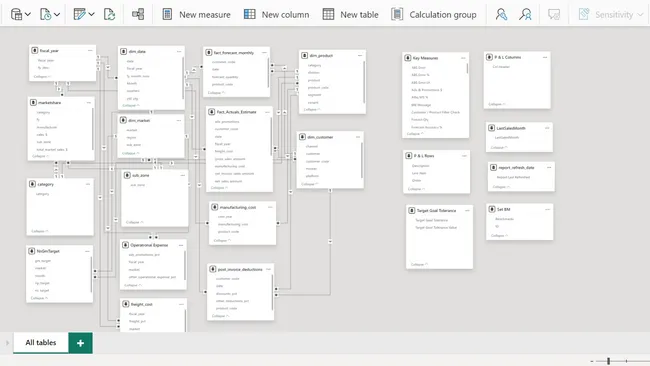Image resolution: width=650 pixels, height=366 pixels.
Task: Open the Fact_Actuals_Estimate table options menu
Action: (x=267, y=112)
